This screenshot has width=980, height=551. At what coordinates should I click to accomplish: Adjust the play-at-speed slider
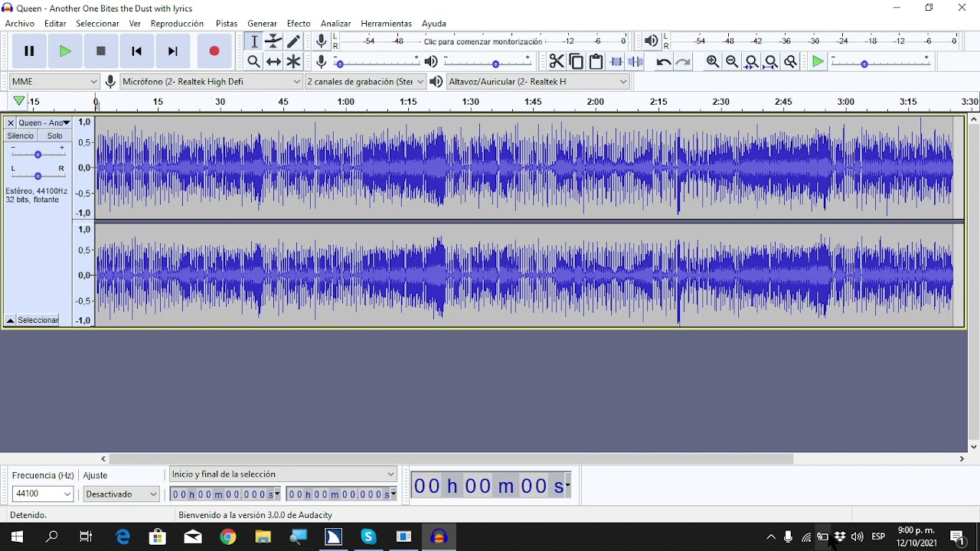[880, 61]
